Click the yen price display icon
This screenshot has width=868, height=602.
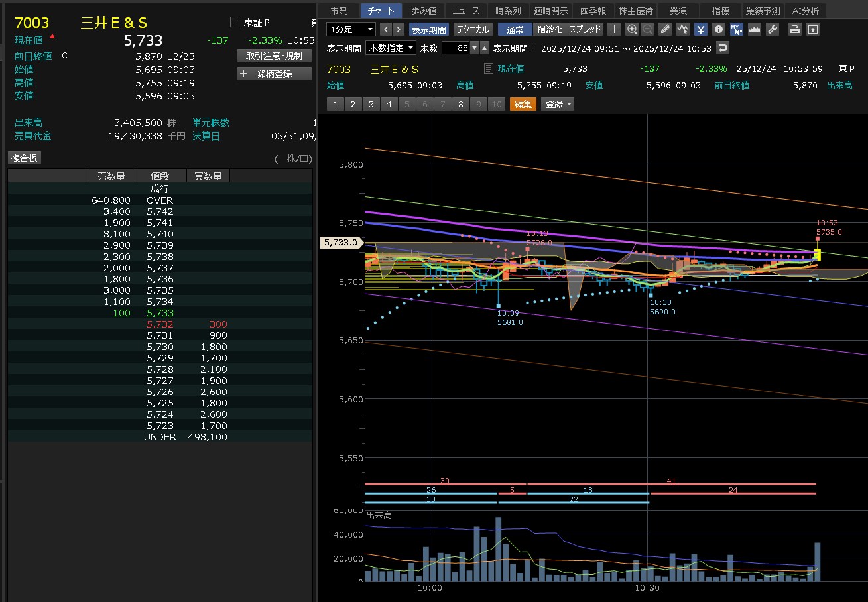[x=700, y=29]
